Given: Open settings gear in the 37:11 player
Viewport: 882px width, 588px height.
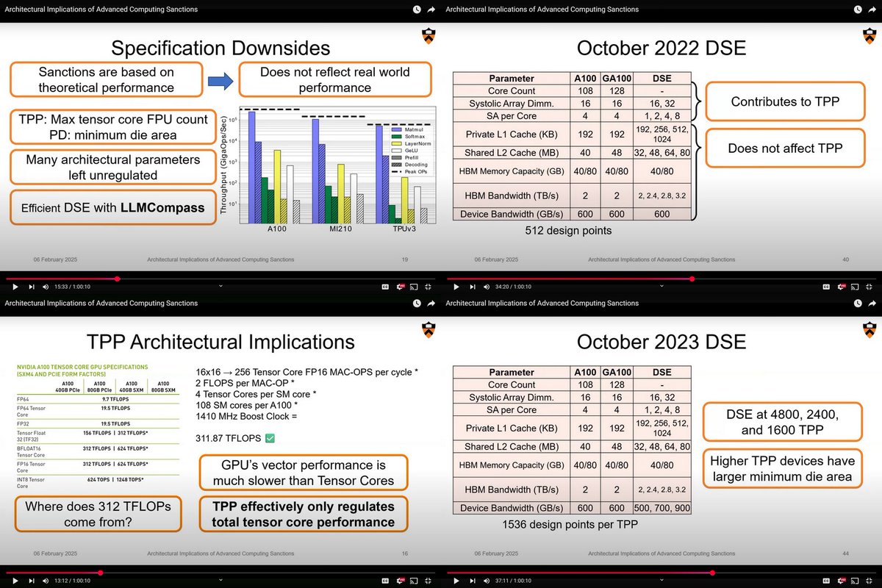Looking at the screenshot, I should (841, 581).
